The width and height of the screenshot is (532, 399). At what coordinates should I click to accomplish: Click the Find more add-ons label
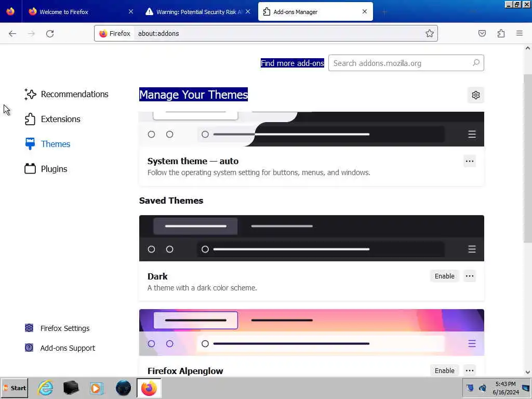(292, 63)
